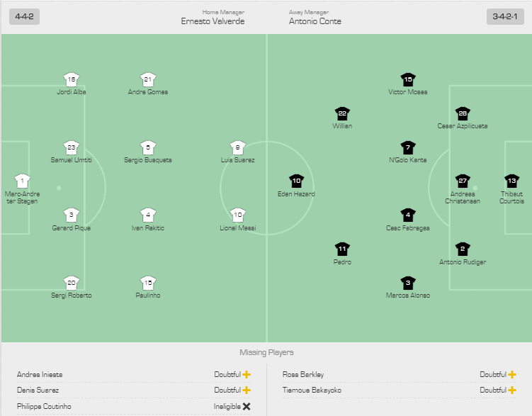
Task: Select Eden Hazard's black number 10 shirt
Action: pos(296,181)
